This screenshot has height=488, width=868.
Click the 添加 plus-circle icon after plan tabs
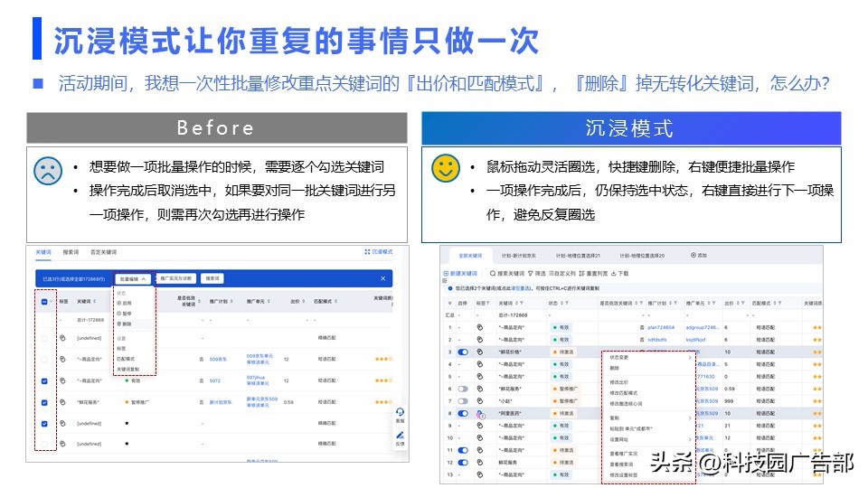pyautogui.click(x=693, y=255)
